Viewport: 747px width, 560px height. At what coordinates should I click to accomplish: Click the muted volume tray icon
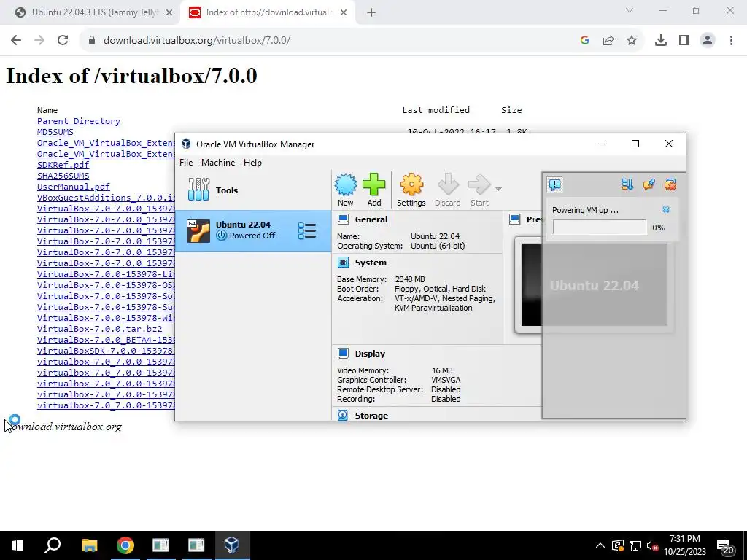653,545
